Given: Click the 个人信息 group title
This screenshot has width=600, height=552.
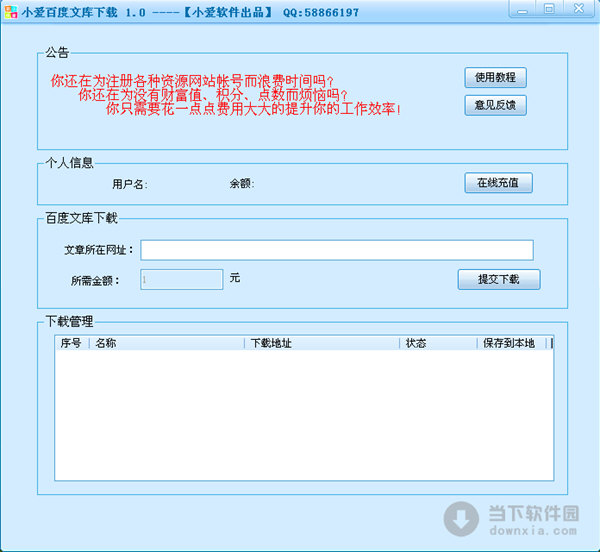Looking at the screenshot, I should 69,163.
